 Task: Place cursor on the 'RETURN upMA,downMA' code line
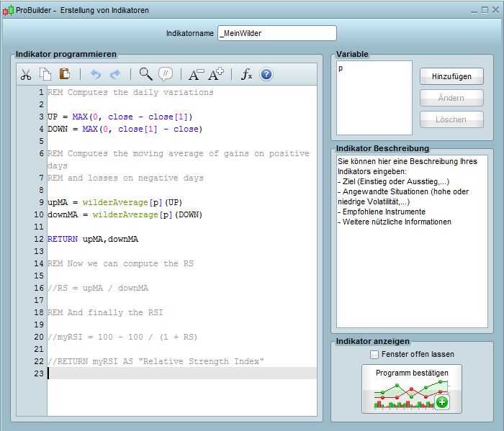coord(93,239)
